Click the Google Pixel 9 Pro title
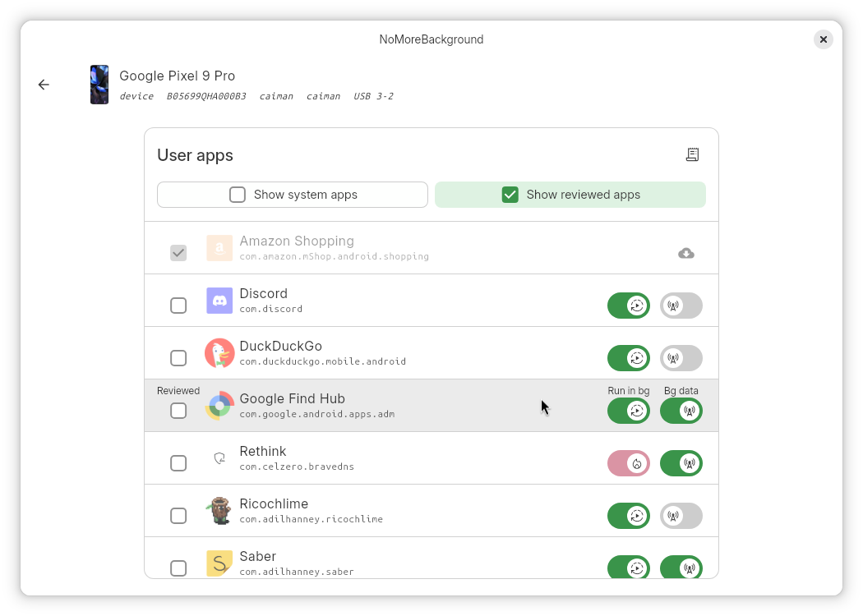Viewport: 863px width, 616px height. pyautogui.click(x=178, y=76)
